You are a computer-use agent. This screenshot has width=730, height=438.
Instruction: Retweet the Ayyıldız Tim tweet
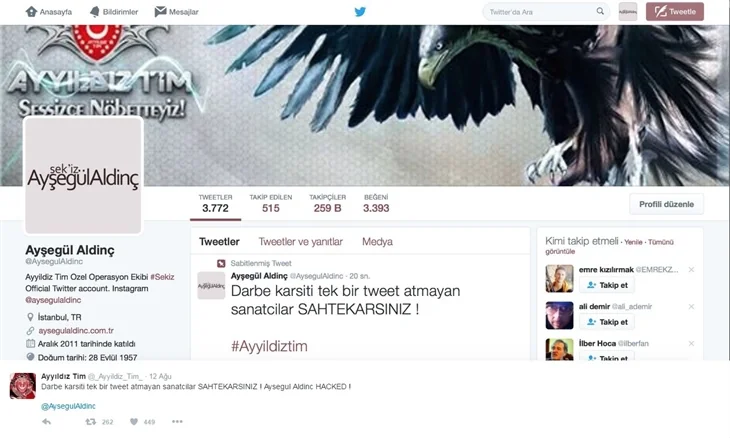pyautogui.click(x=91, y=422)
